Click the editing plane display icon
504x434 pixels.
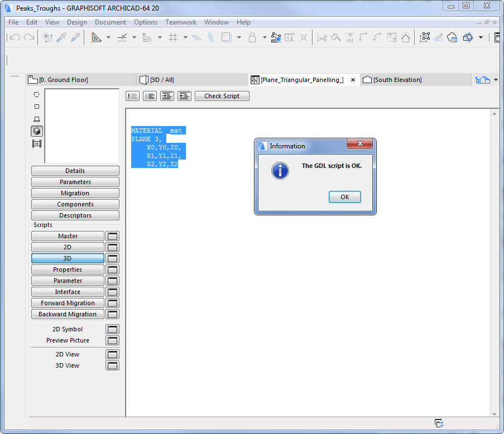tap(196, 37)
